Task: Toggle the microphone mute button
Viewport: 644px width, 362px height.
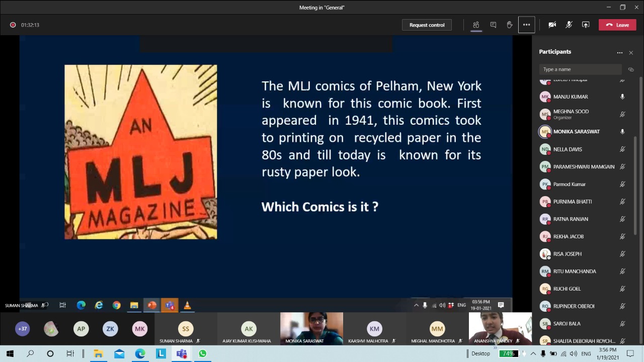Action: 569,25
